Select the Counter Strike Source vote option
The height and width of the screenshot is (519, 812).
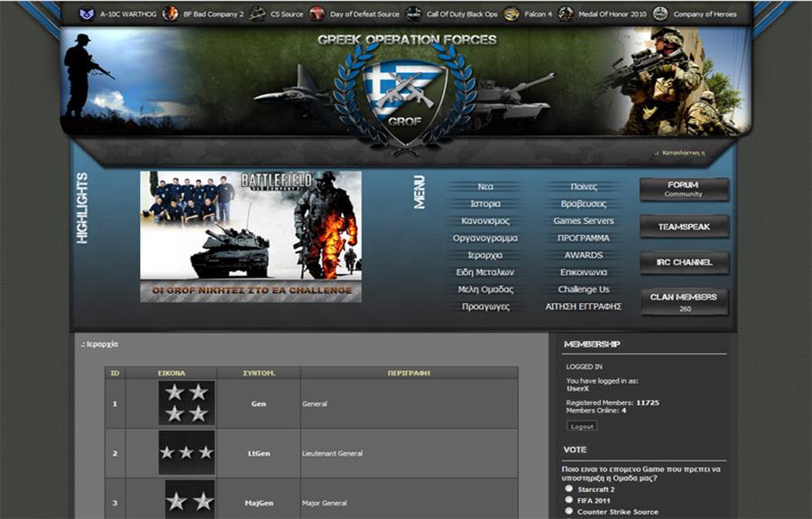(569, 511)
